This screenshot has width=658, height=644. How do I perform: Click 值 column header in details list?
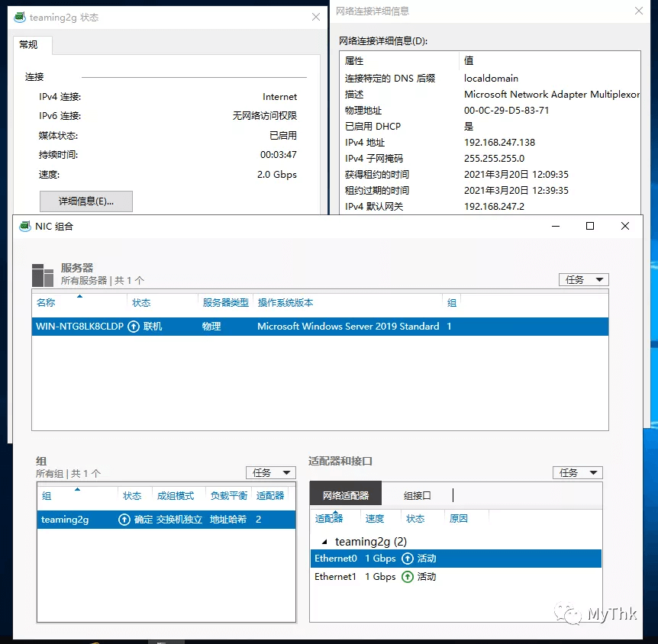point(469,61)
